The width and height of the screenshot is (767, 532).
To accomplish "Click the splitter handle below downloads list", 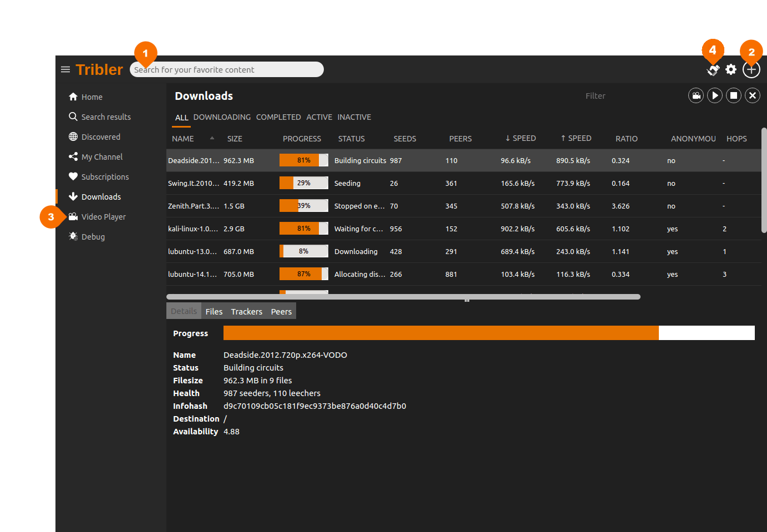I will [x=467, y=300].
